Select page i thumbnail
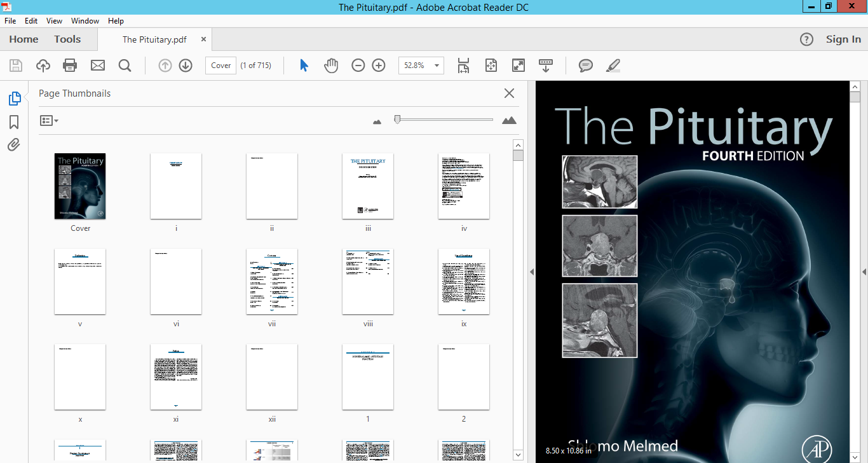Screen dimensions: 868x463 pos(176,186)
